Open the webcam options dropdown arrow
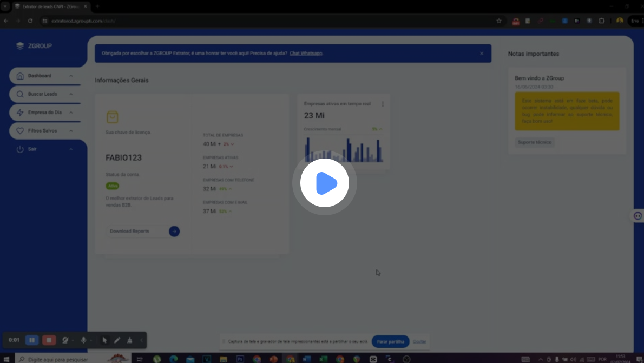 (73, 340)
